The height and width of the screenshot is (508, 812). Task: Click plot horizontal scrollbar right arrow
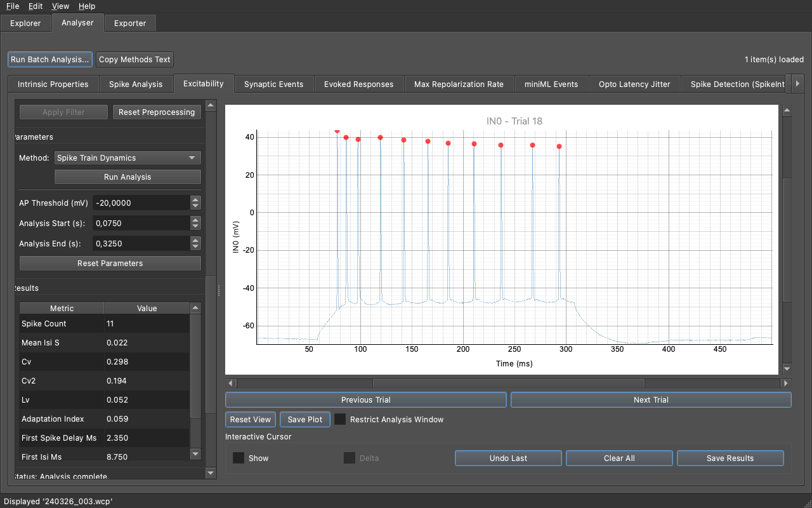click(x=786, y=383)
